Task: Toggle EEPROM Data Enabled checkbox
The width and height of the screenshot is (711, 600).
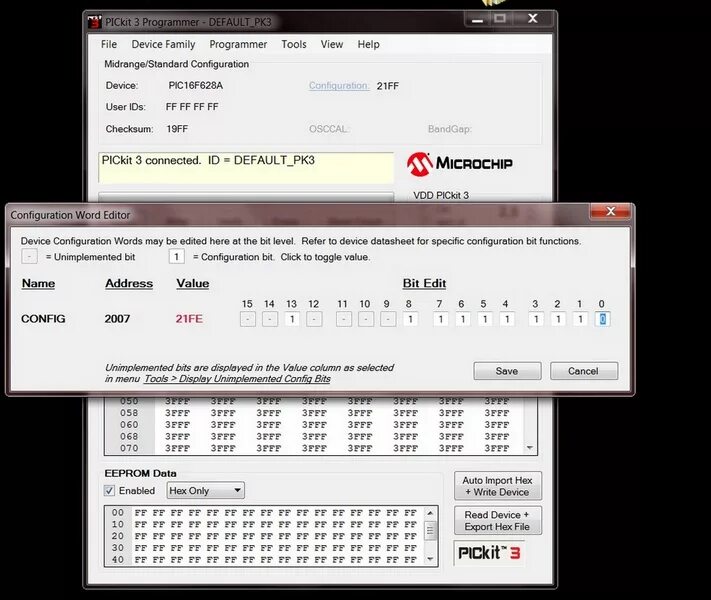Action: pyautogui.click(x=109, y=491)
